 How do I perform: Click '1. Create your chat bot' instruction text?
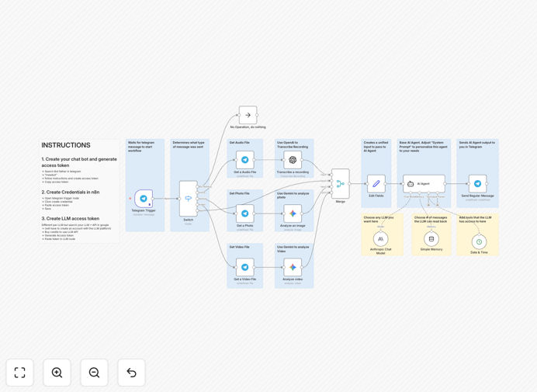79,162
